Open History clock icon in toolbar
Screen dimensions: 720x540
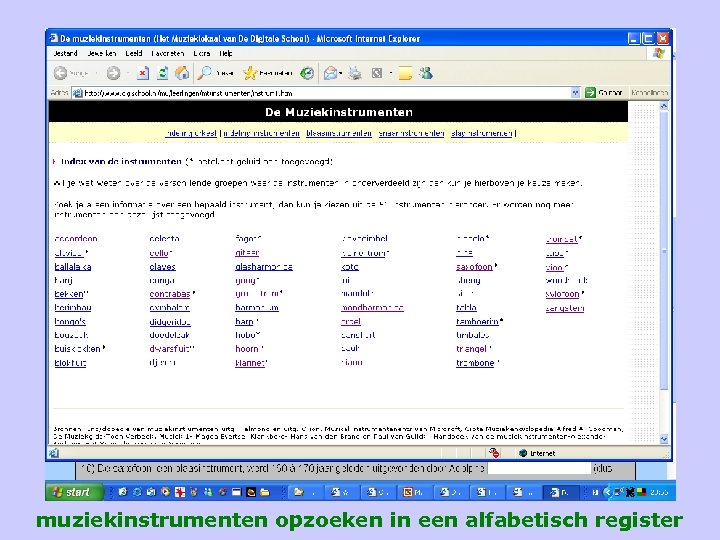click(x=307, y=73)
